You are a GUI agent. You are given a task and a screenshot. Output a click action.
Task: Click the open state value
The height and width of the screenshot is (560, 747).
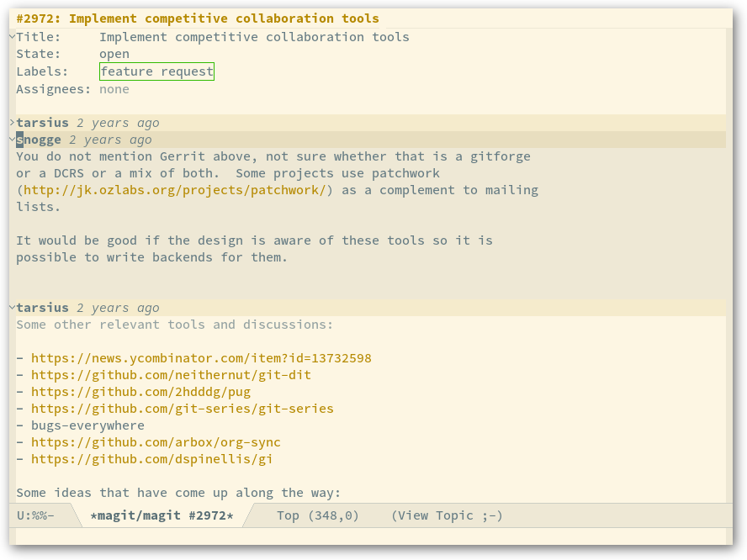pyautogui.click(x=114, y=54)
